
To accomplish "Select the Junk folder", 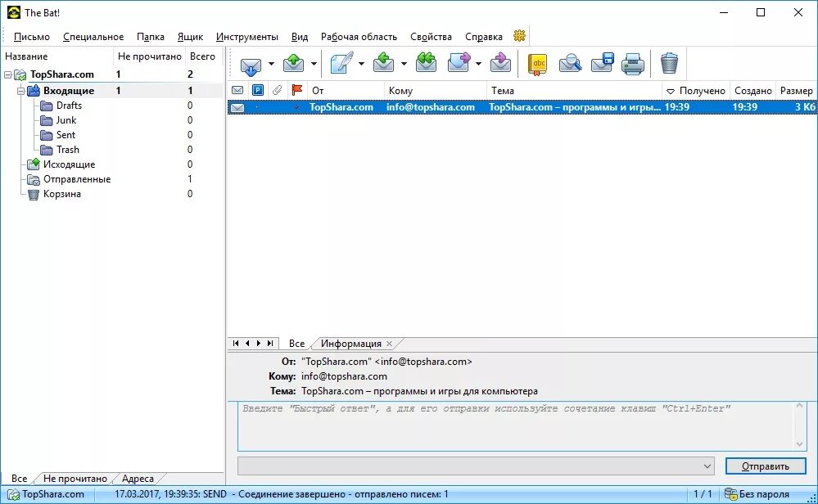I will [66, 120].
